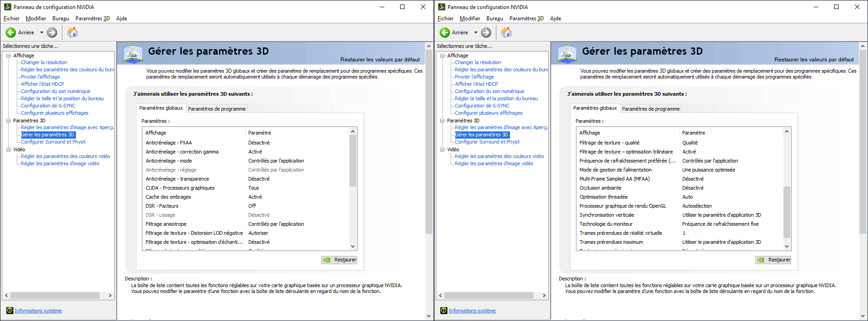
Task: Switch to Paramètres de programme tab in right window
Action: point(651,109)
